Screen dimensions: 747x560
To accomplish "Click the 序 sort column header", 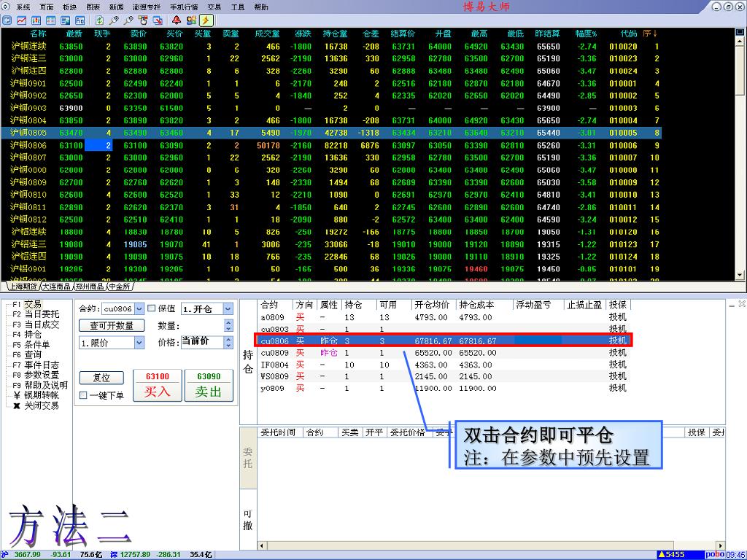I will [650, 34].
